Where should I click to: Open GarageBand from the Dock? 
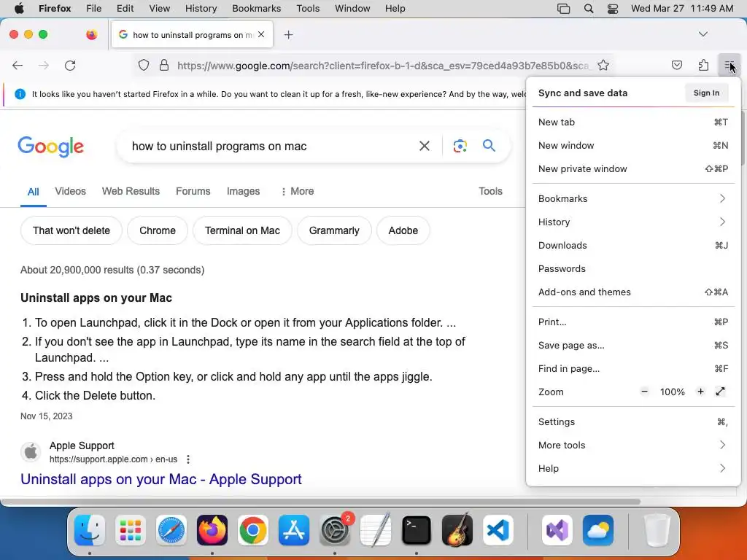tap(457, 530)
